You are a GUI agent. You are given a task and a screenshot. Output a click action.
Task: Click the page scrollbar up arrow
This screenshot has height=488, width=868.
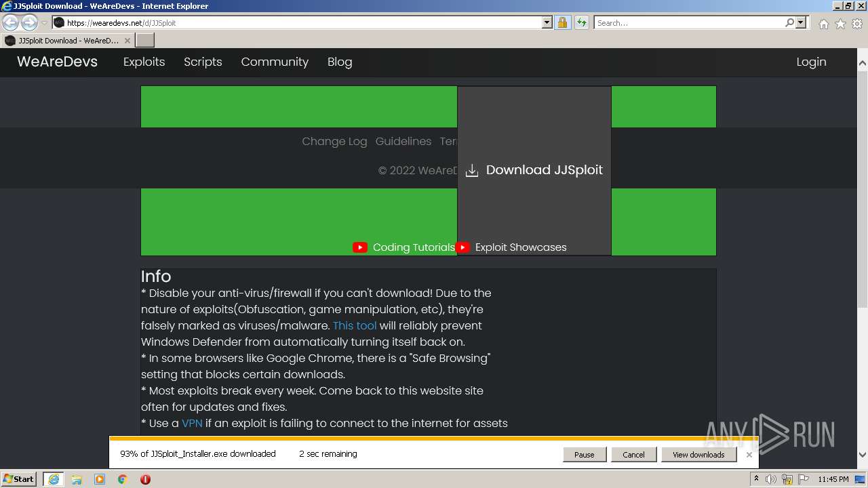[863, 63]
